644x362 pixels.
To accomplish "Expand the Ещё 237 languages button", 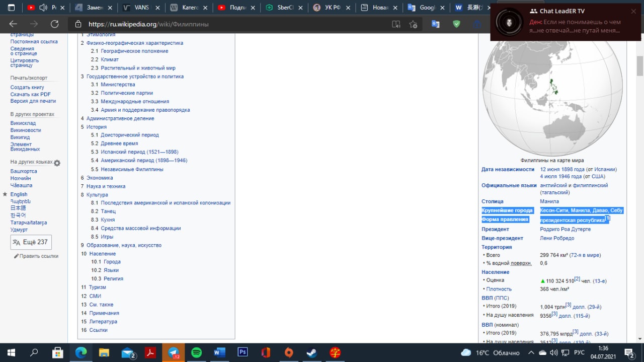I will [31, 242].
